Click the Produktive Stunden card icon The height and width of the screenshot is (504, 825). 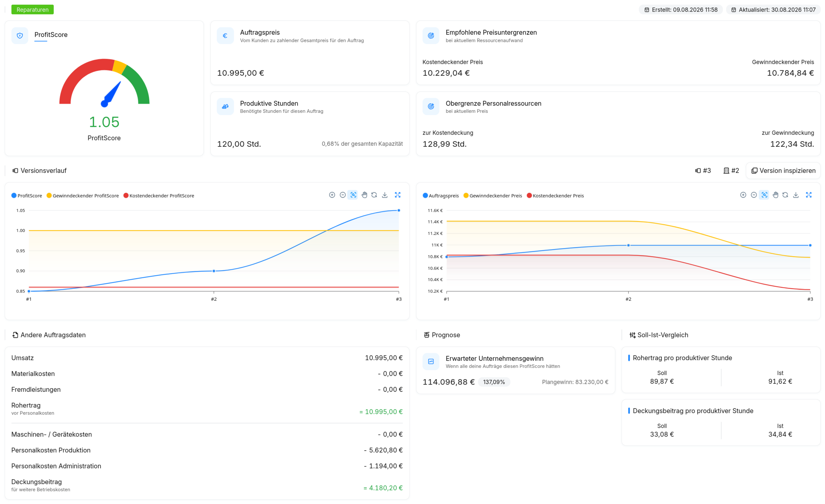pyautogui.click(x=225, y=107)
